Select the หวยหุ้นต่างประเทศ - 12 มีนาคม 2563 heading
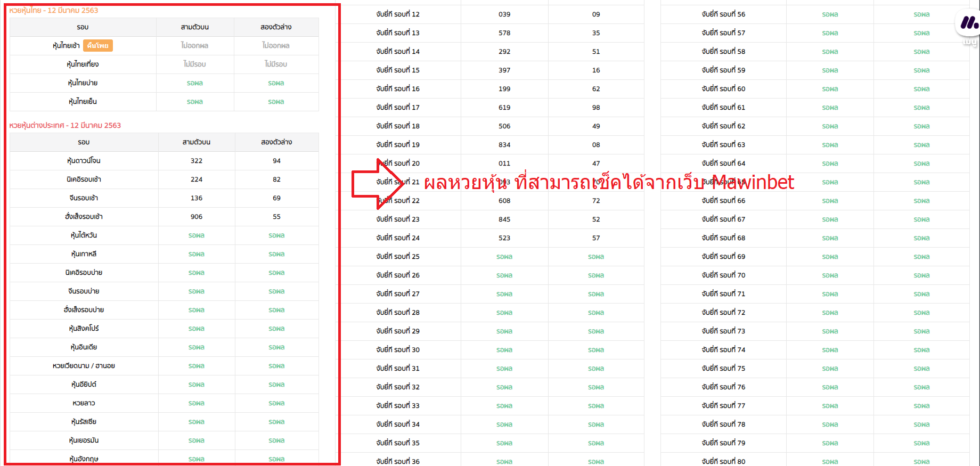This screenshot has height=466, width=980. pyautogui.click(x=65, y=125)
